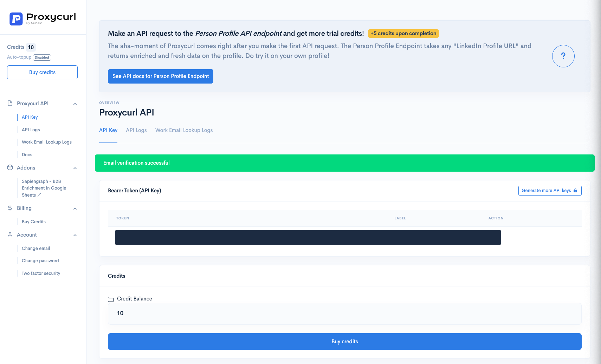Image resolution: width=601 pixels, height=364 pixels.
Task: Click the lock icon on Generate keys
Action: point(575,191)
